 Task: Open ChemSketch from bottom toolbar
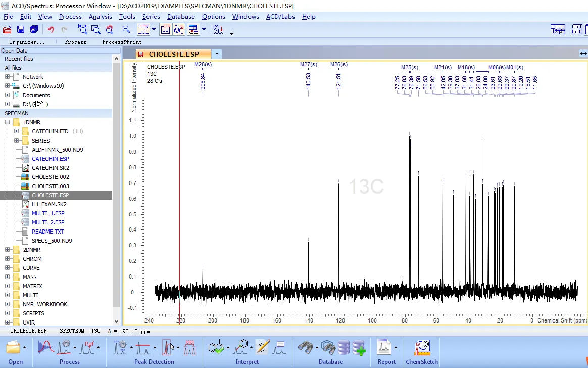421,352
